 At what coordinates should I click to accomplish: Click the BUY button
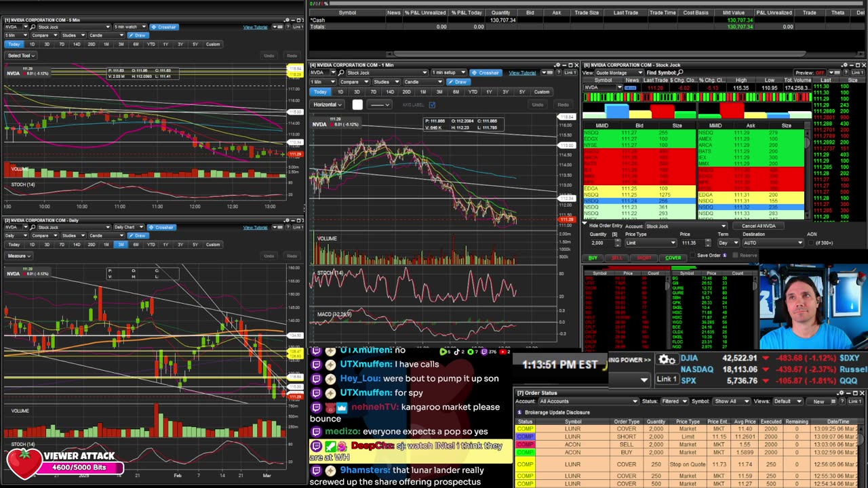tap(593, 258)
